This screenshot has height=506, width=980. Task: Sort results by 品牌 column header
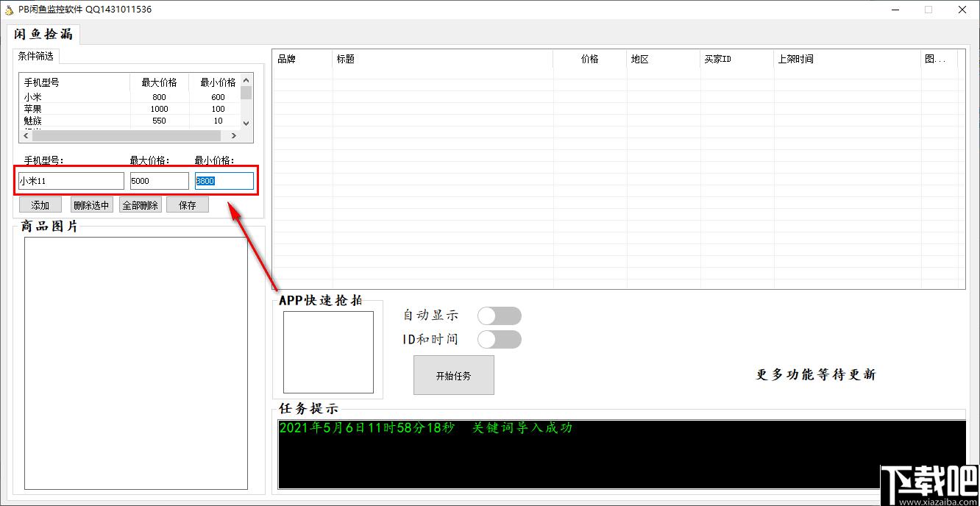[302, 59]
